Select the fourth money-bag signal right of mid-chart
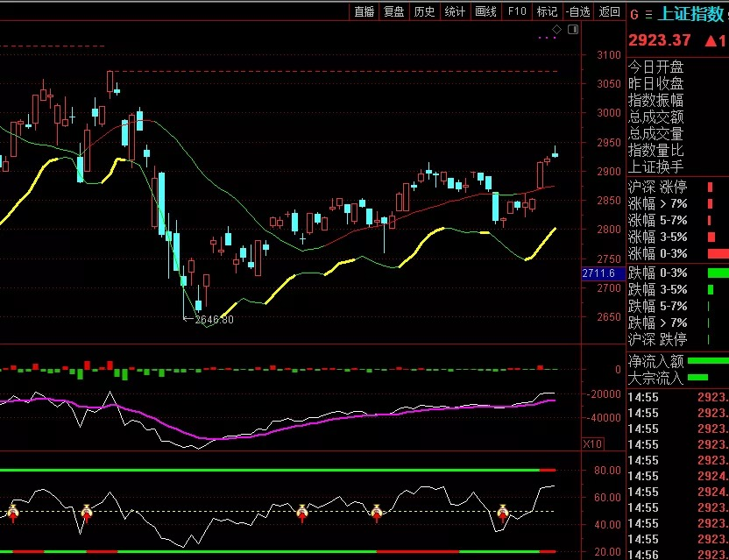The width and height of the screenshot is (729, 560). tap(377, 513)
